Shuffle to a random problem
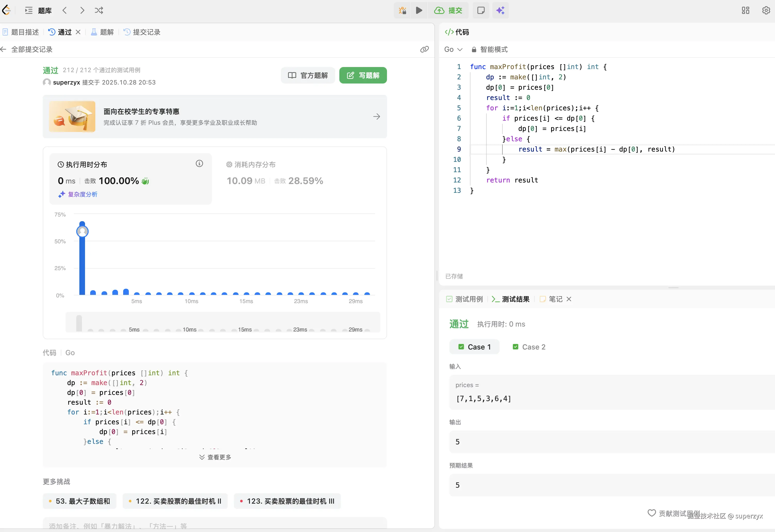This screenshot has width=775, height=532. tap(99, 10)
